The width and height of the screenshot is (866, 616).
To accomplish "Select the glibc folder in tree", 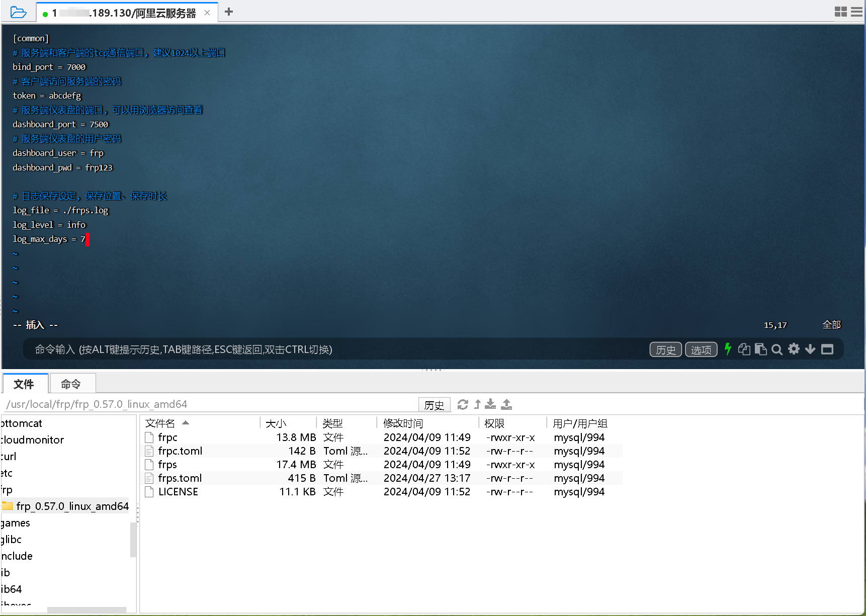I will pos(11,540).
